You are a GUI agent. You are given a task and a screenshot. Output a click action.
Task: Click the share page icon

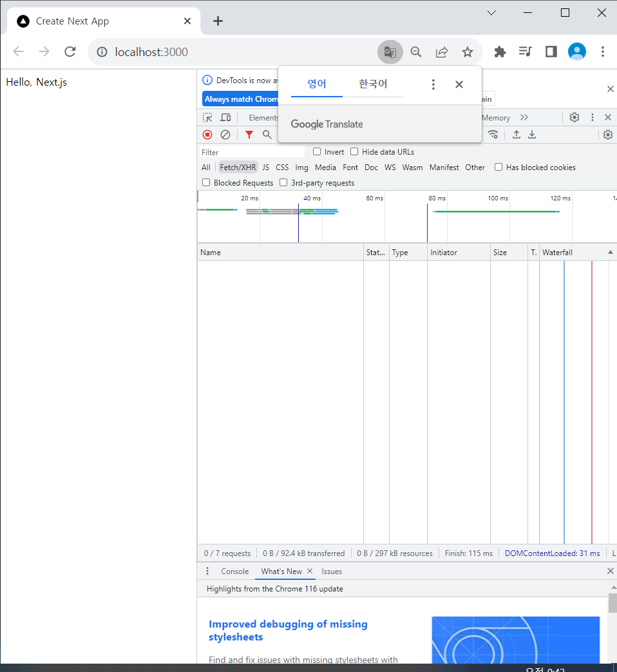point(442,52)
